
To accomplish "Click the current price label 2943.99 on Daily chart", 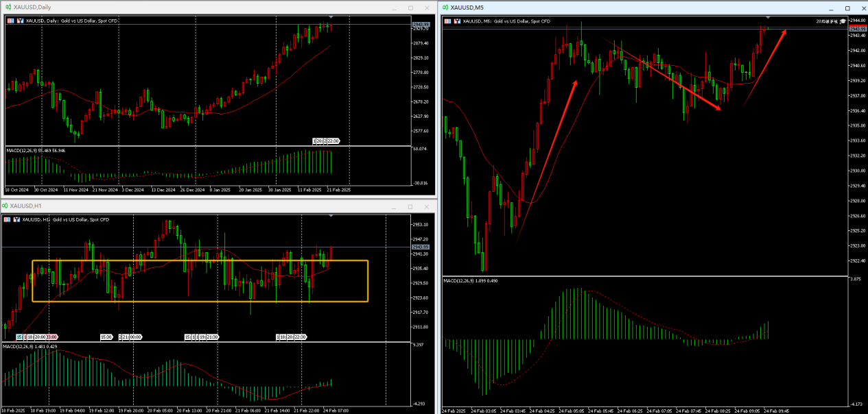I will pyautogui.click(x=420, y=25).
